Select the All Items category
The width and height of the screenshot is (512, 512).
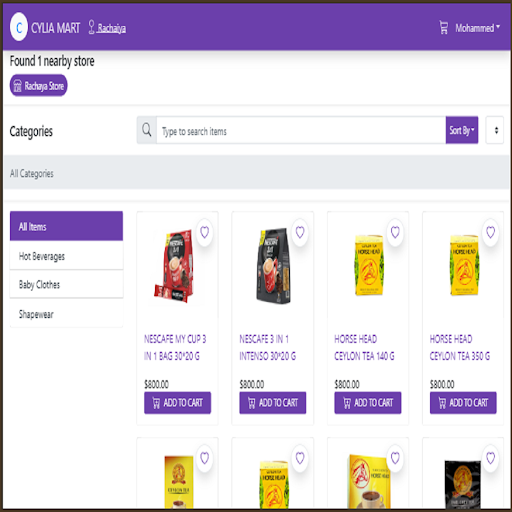pyautogui.click(x=66, y=226)
